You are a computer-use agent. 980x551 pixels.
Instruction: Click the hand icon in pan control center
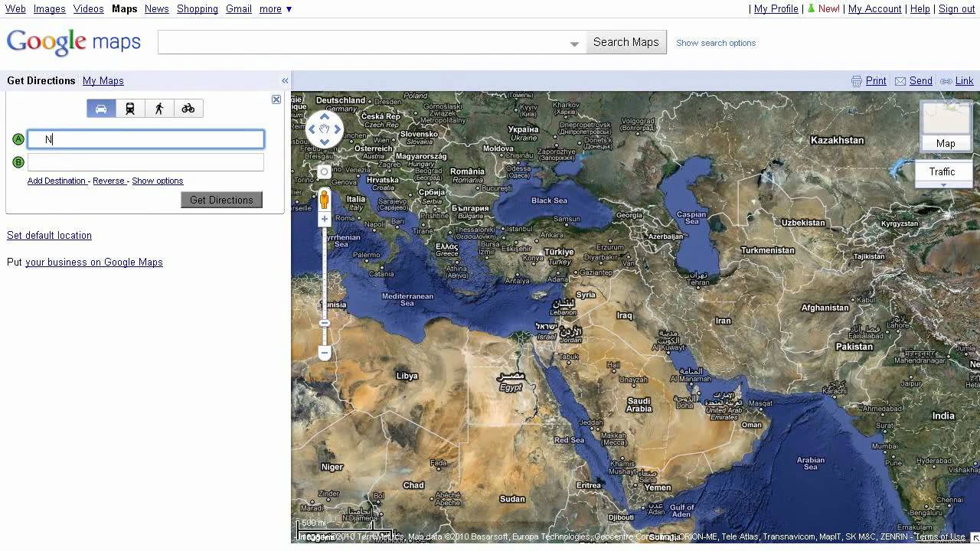(325, 129)
